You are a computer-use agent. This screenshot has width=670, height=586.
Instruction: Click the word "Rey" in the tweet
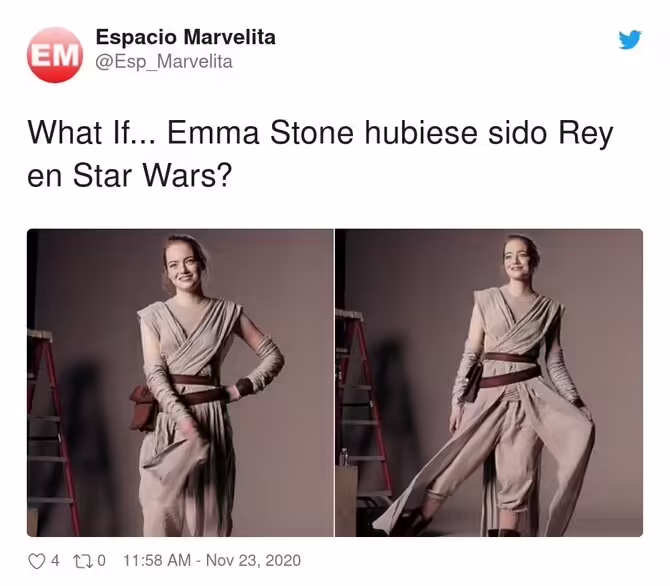(x=586, y=135)
